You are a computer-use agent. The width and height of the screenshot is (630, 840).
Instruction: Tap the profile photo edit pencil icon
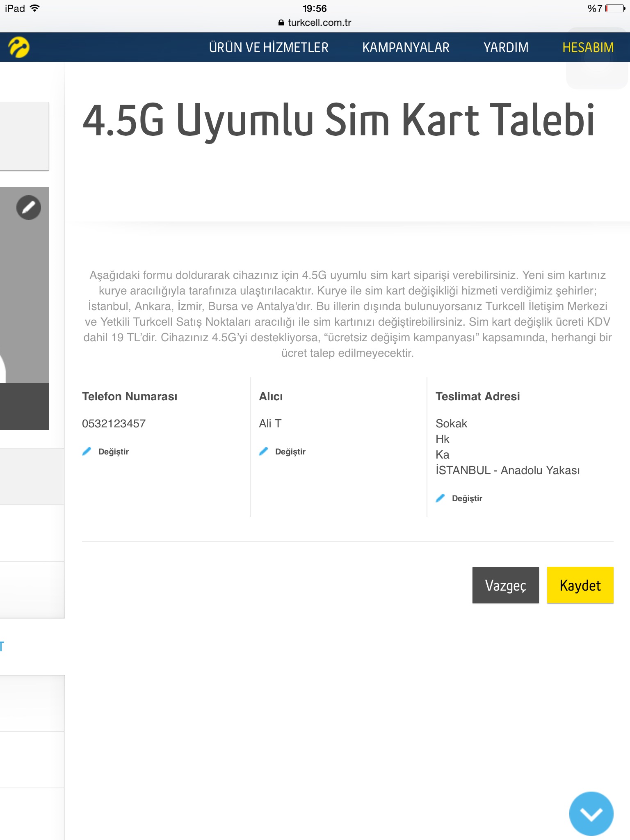coord(29,208)
